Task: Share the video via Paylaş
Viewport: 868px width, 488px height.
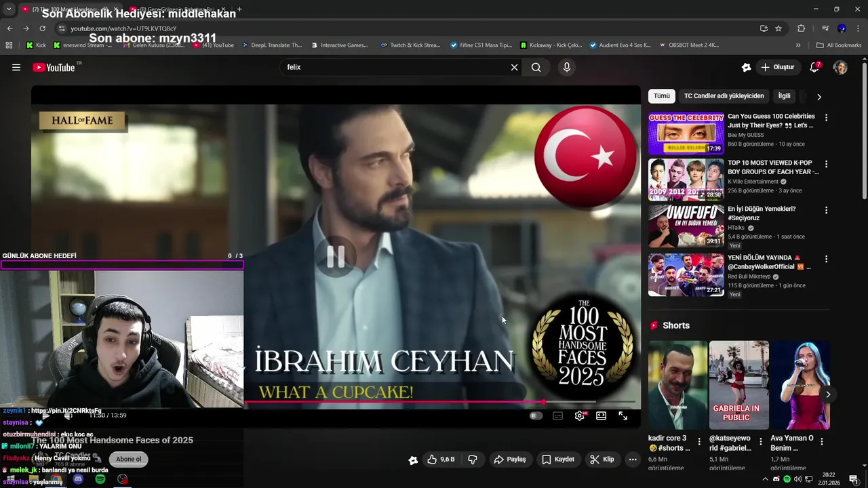Action: 510,459
